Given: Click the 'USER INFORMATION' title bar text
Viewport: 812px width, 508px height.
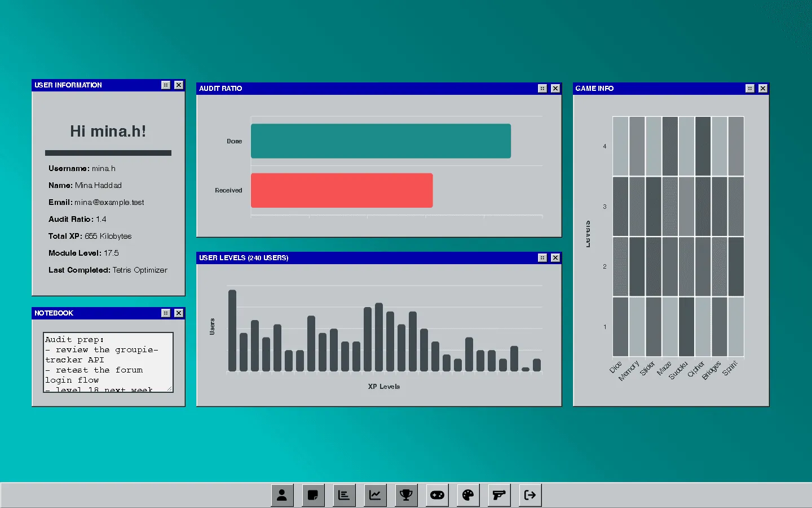Looking at the screenshot, I should tap(68, 85).
